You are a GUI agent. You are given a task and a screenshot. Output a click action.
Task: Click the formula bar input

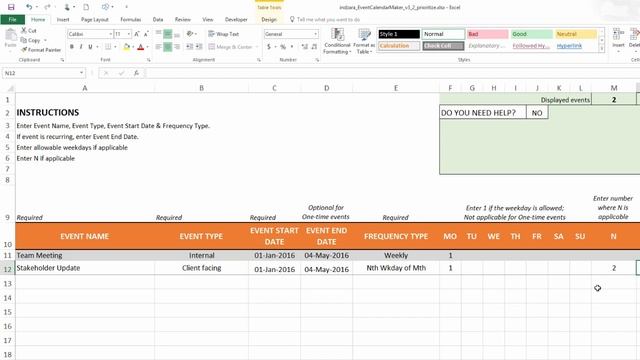tap(392, 73)
